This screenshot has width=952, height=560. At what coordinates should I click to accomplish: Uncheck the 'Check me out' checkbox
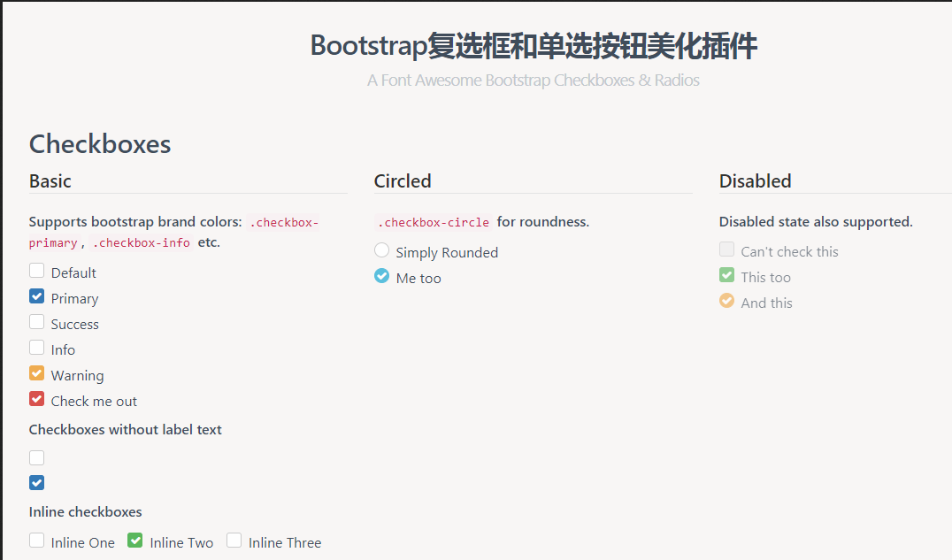[36, 399]
